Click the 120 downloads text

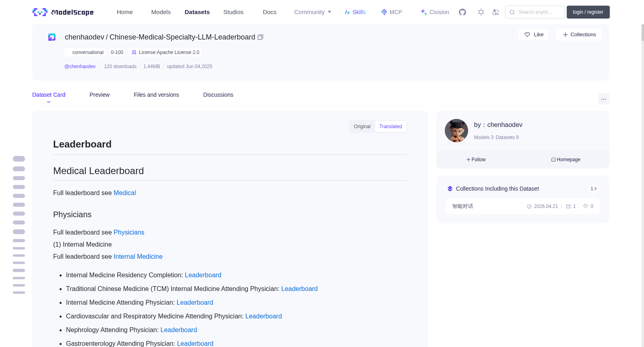(x=120, y=66)
